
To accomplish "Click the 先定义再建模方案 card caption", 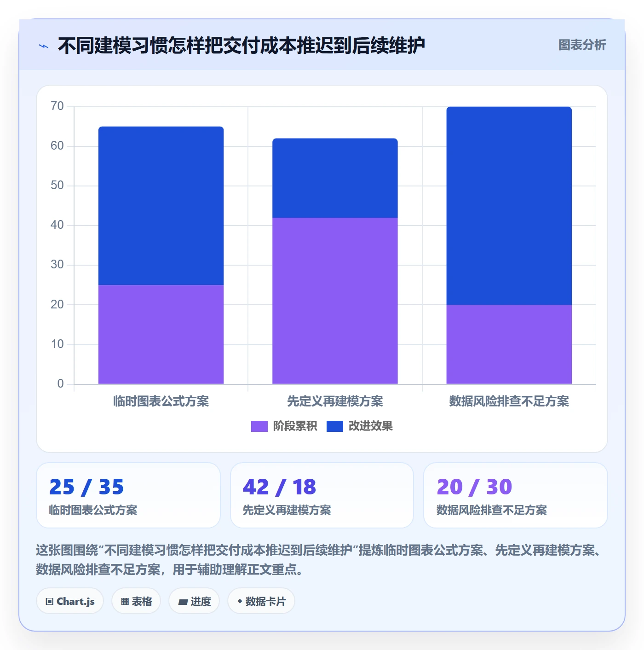I will 287,511.
